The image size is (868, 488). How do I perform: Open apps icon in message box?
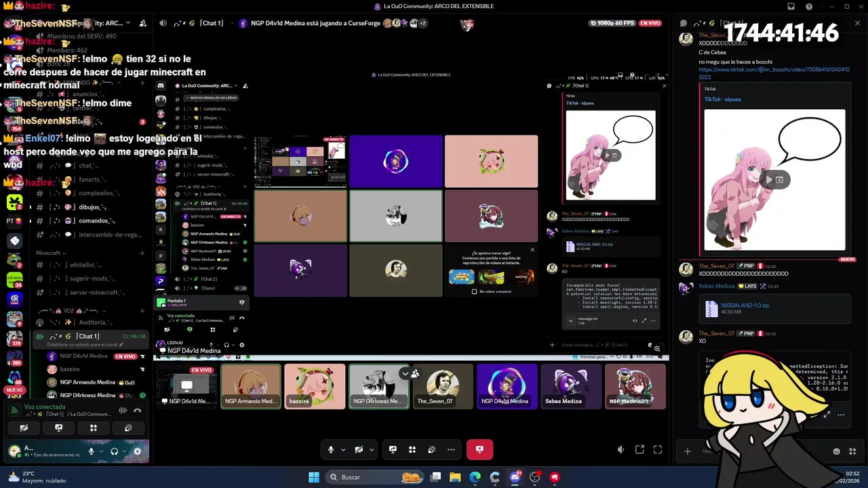pyautogui.click(x=851, y=451)
